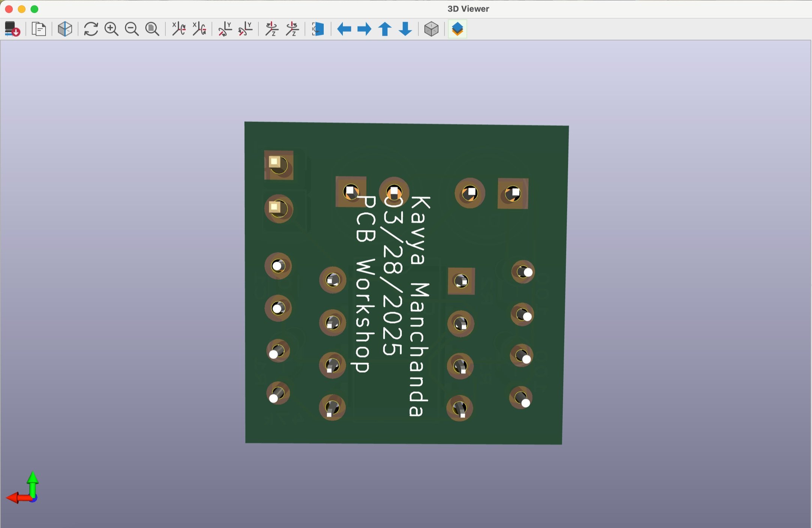812x528 pixels.
Task: Move board down with blue arrow
Action: [405, 29]
